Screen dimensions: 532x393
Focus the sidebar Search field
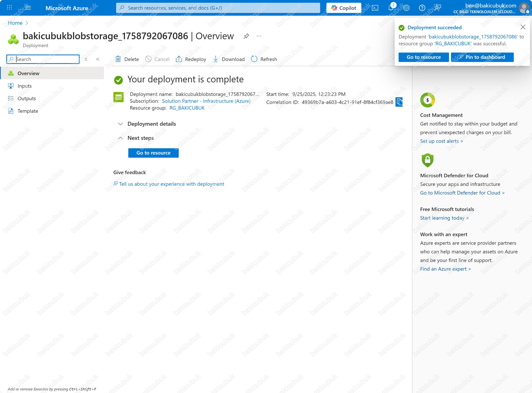click(43, 59)
